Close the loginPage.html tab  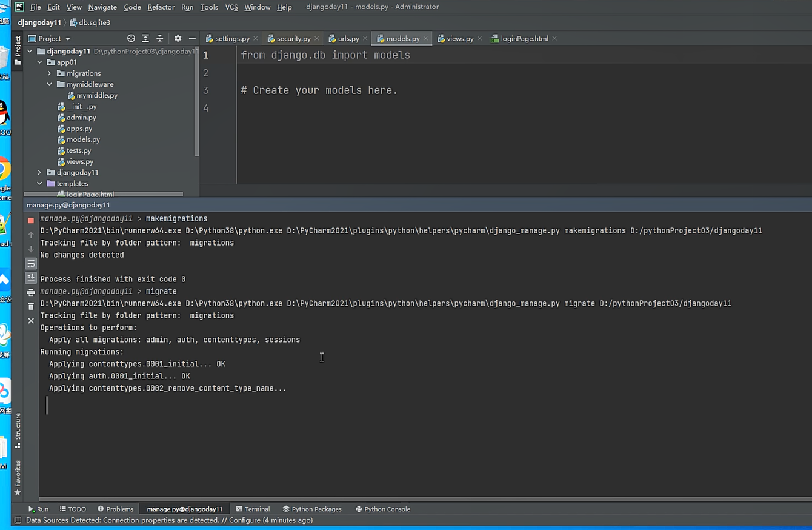coord(554,38)
